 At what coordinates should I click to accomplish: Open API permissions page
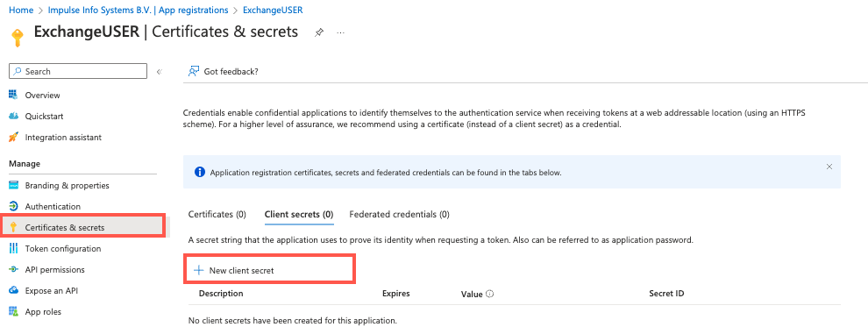pos(54,269)
